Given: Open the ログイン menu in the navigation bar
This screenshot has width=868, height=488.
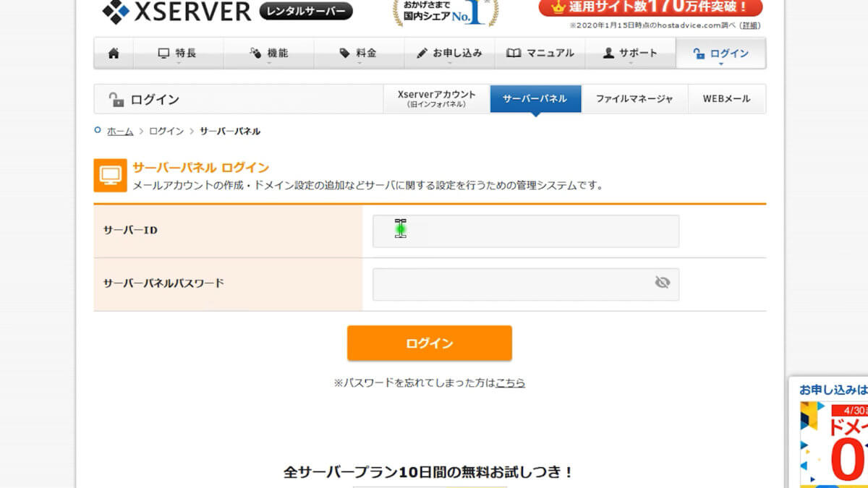Looking at the screenshot, I should (720, 53).
